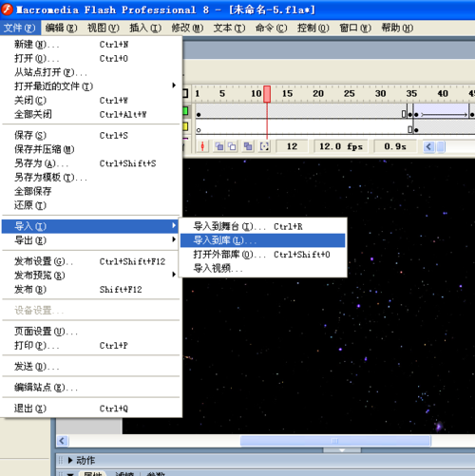Click the Center Frame icon in timeline

(x=202, y=146)
